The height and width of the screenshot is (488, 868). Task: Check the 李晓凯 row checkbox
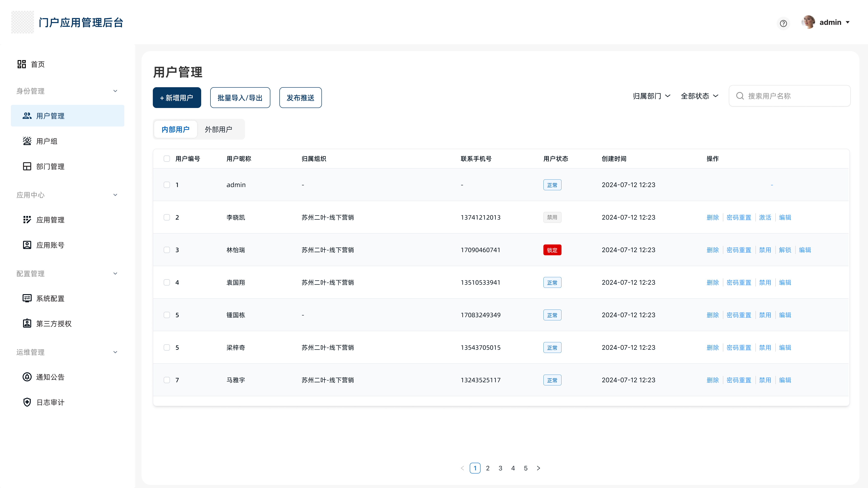pos(167,217)
